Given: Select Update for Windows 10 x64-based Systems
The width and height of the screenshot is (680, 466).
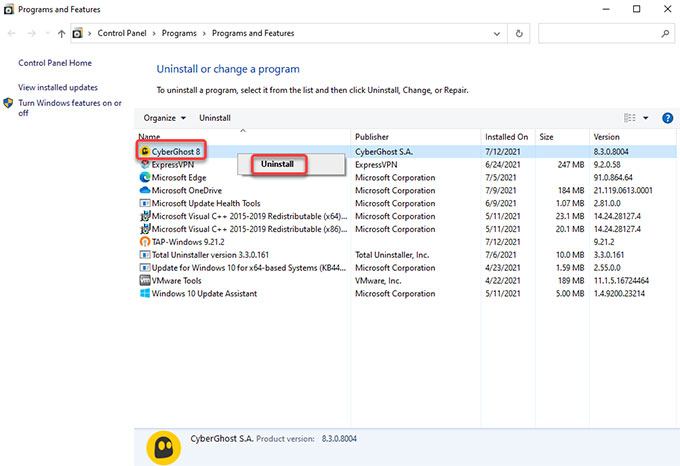Looking at the screenshot, I should pos(249,268).
